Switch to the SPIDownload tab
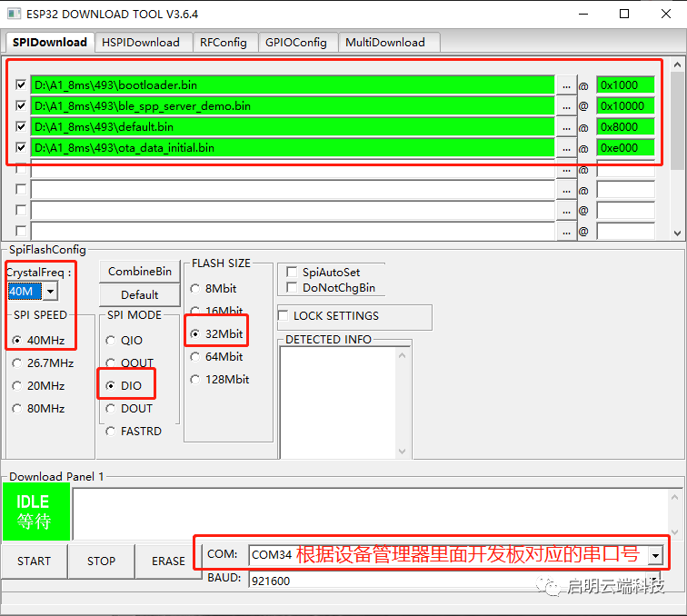Viewport: 687px width, 616px height. 49,42
